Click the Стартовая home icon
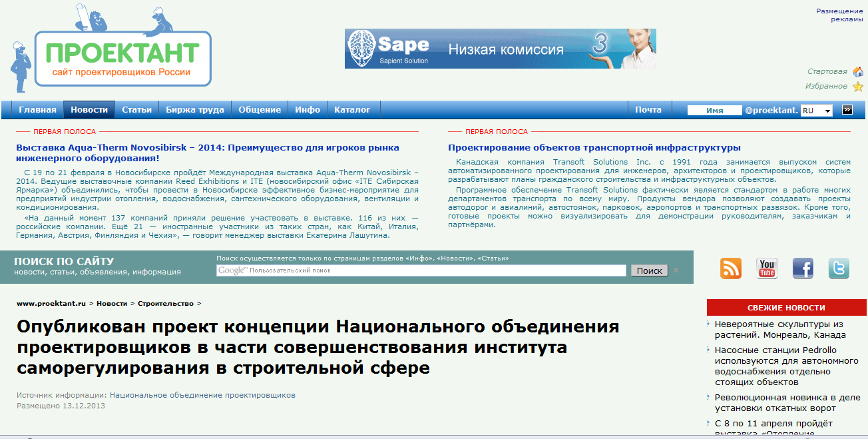868x439 pixels. tap(857, 71)
